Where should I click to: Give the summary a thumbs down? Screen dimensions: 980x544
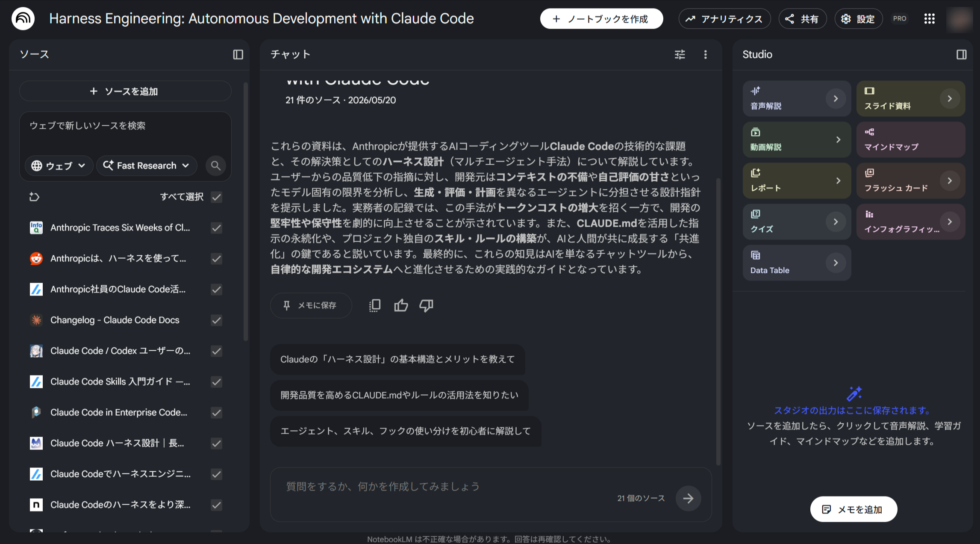click(x=426, y=305)
